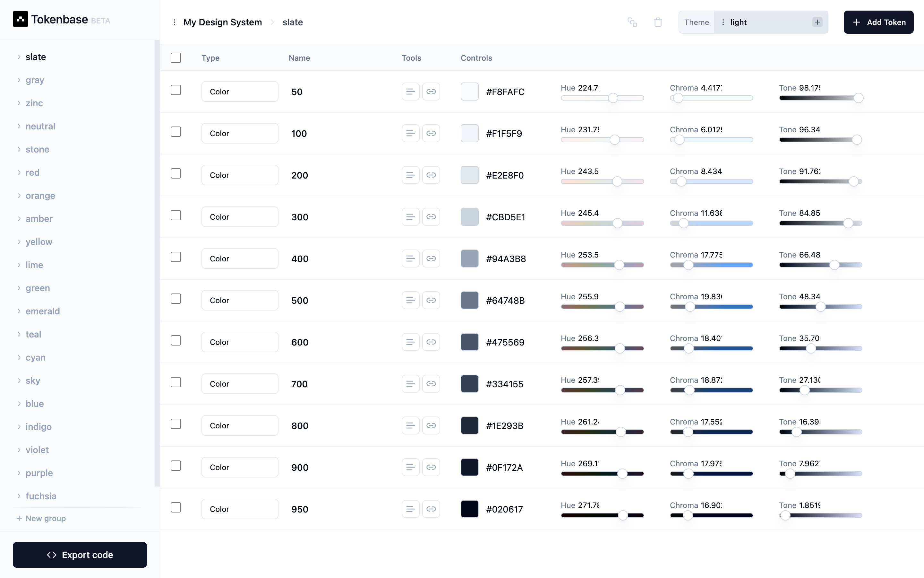924x578 pixels.
Task: Open the violet group in sidebar
Action: point(37,450)
